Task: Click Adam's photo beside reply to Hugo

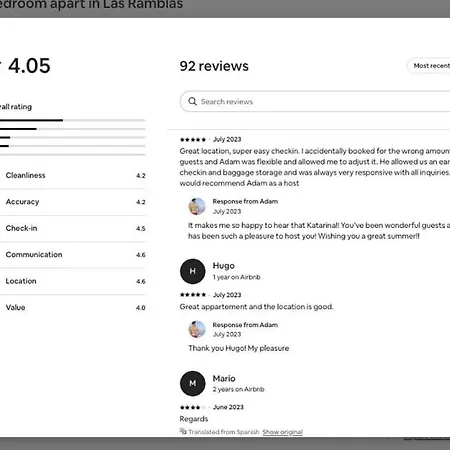Action: (x=197, y=329)
